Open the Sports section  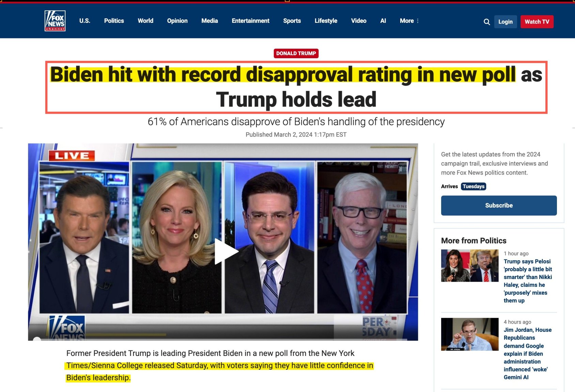tap(292, 21)
